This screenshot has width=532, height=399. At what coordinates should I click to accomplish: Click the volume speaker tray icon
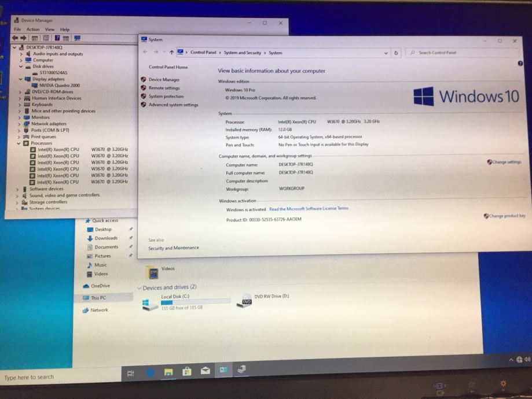pos(527,359)
